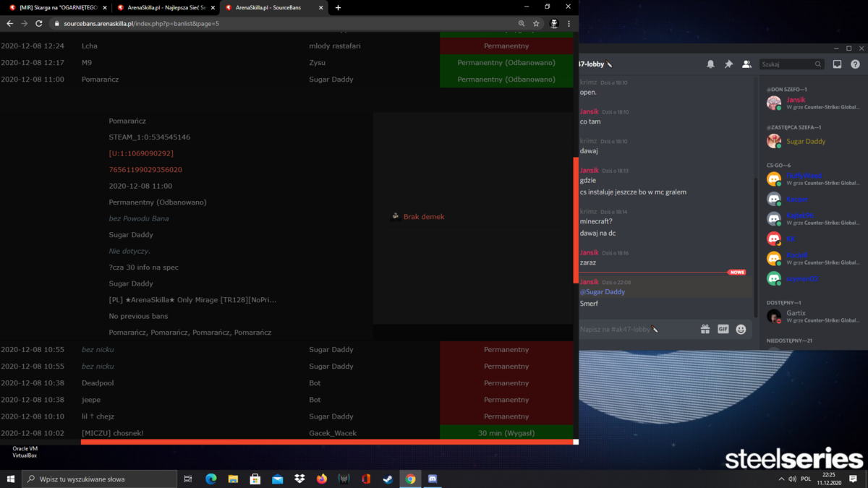Viewport: 868px width, 488px height.
Task: Open Task View on taskbar
Action: (x=188, y=479)
